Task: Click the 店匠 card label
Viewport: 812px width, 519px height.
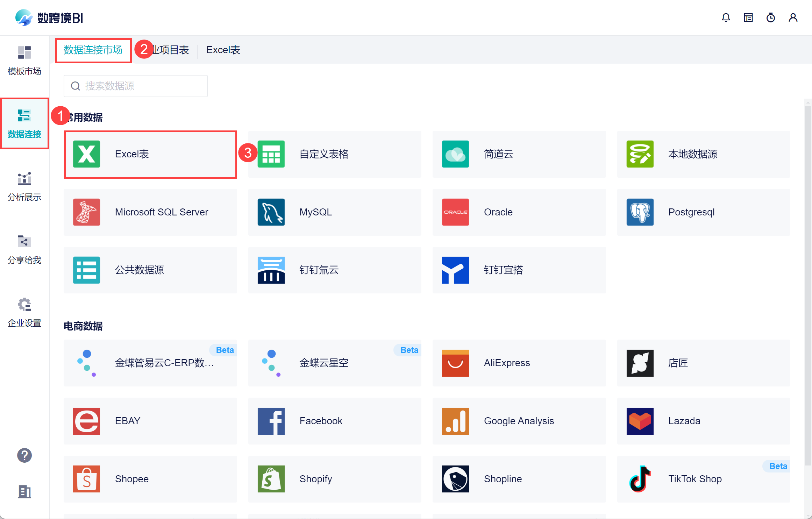Action: coord(678,363)
